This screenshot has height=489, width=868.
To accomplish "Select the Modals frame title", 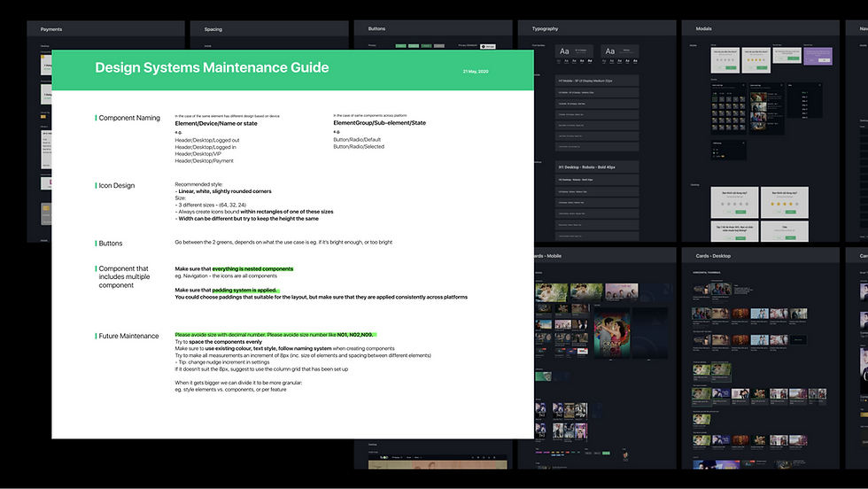I will tap(703, 29).
